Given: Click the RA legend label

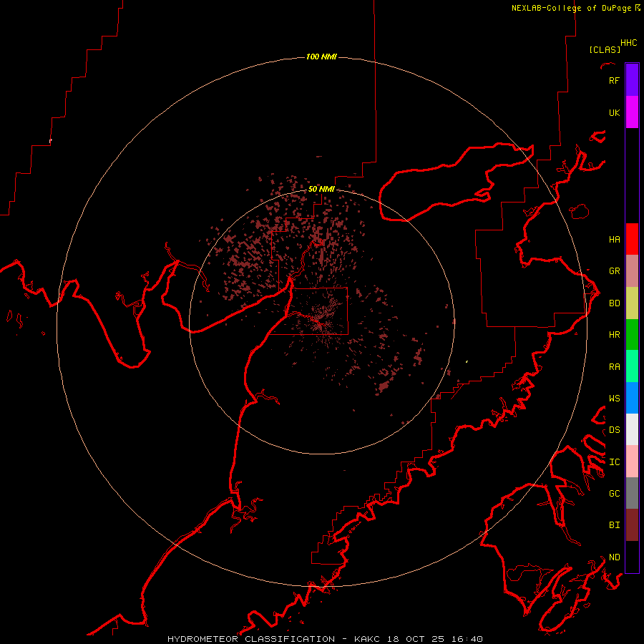Looking at the screenshot, I should (614, 367).
